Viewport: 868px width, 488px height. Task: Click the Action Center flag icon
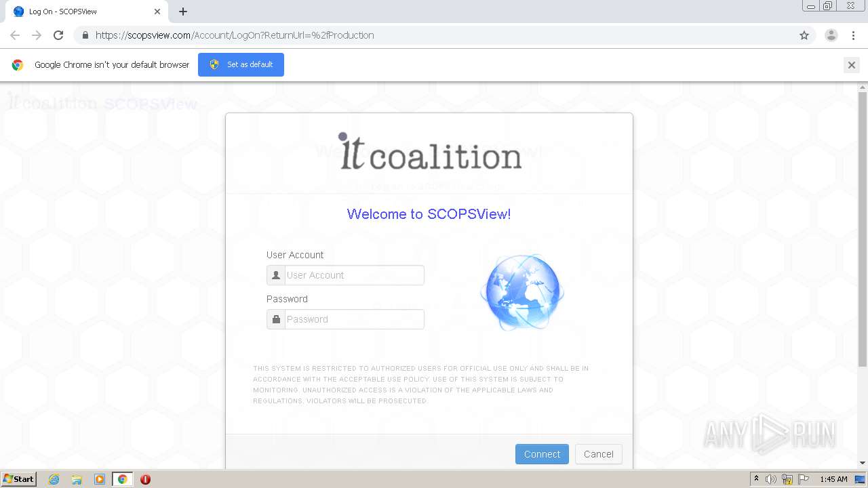click(x=803, y=479)
